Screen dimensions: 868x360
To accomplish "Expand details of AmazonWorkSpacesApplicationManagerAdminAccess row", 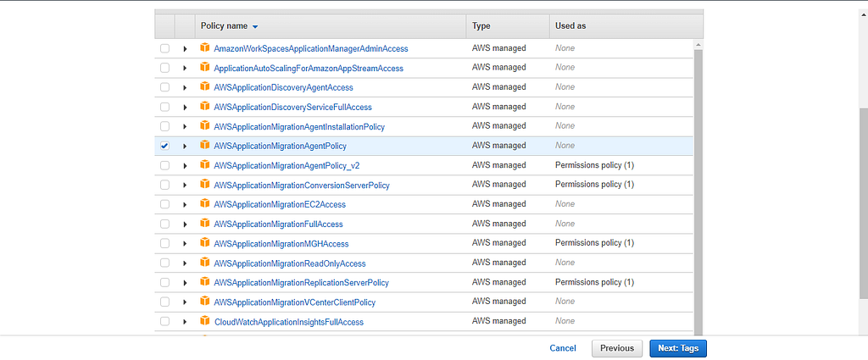I will (185, 48).
